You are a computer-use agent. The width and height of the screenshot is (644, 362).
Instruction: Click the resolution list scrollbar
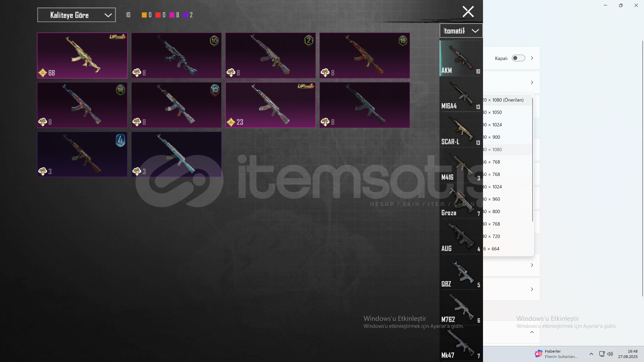click(x=533, y=159)
